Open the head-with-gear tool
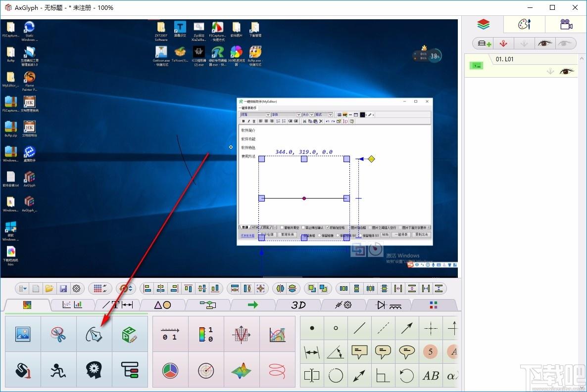The width and height of the screenshot is (587, 392). point(95,370)
